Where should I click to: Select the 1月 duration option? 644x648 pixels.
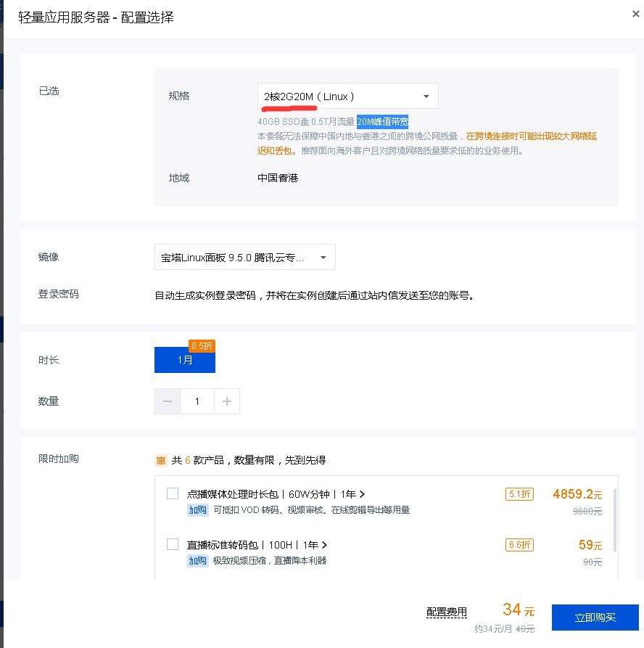[x=185, y=359]
